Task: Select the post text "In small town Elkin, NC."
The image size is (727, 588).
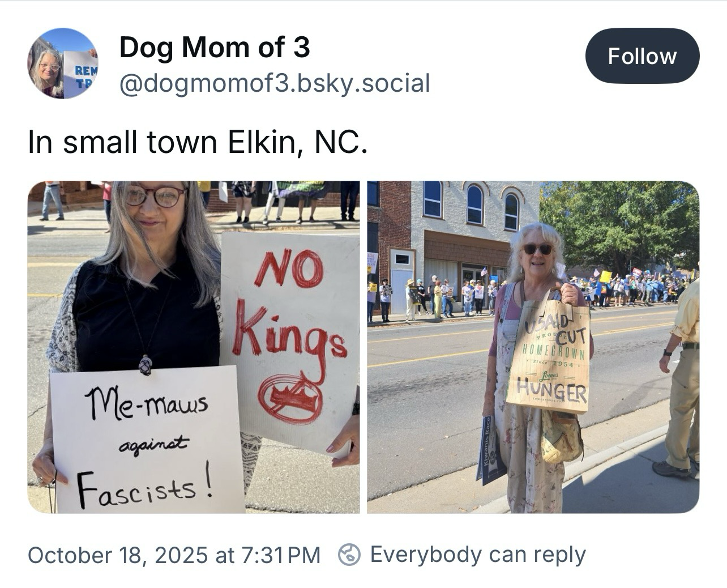Action: (198, 143)
